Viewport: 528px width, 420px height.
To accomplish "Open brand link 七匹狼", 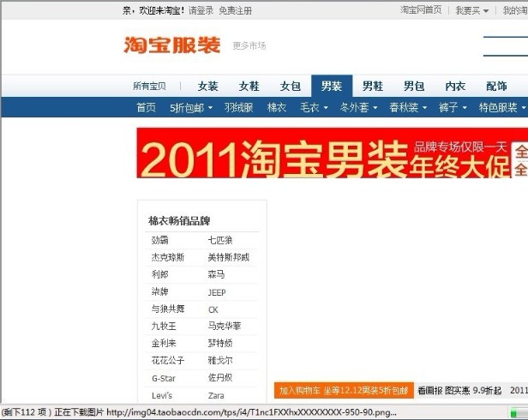I will [x=220, y=240].
